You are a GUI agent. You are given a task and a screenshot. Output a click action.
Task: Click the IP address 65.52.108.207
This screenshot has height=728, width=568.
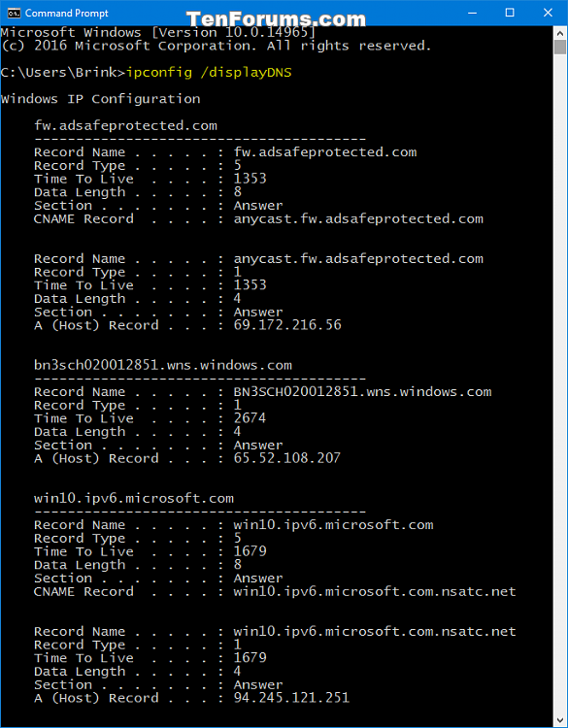287,458
